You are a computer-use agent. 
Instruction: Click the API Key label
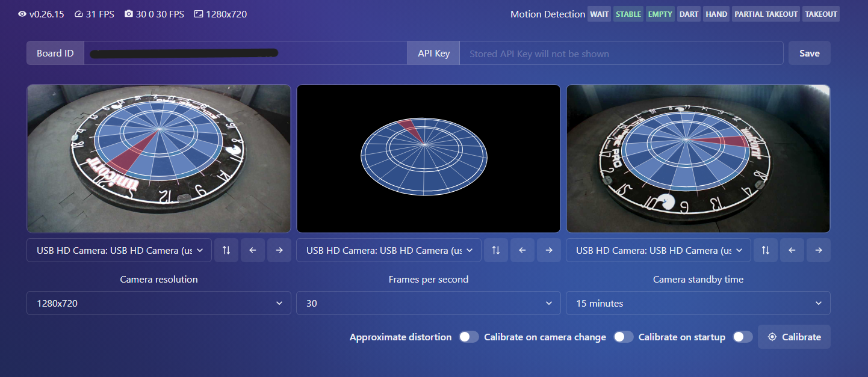[x=434, y=53]
